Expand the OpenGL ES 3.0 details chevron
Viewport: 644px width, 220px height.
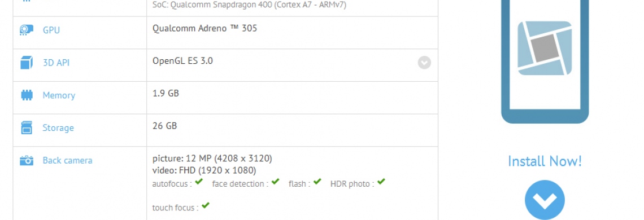point(424,63)
